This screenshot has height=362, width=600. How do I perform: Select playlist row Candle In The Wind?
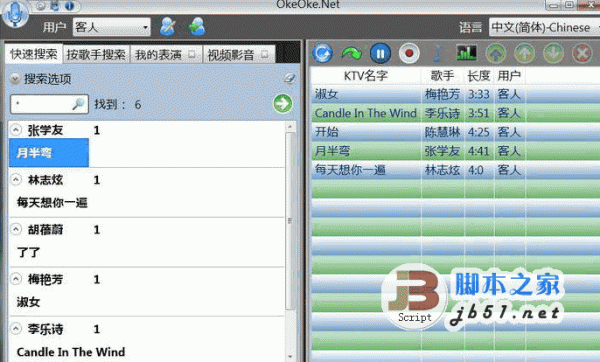(455, 113)
